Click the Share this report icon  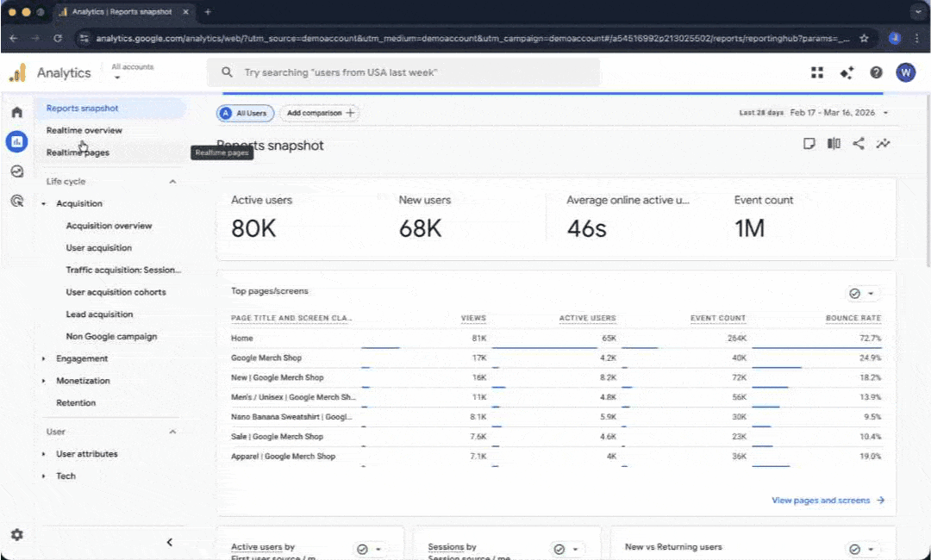859,144
